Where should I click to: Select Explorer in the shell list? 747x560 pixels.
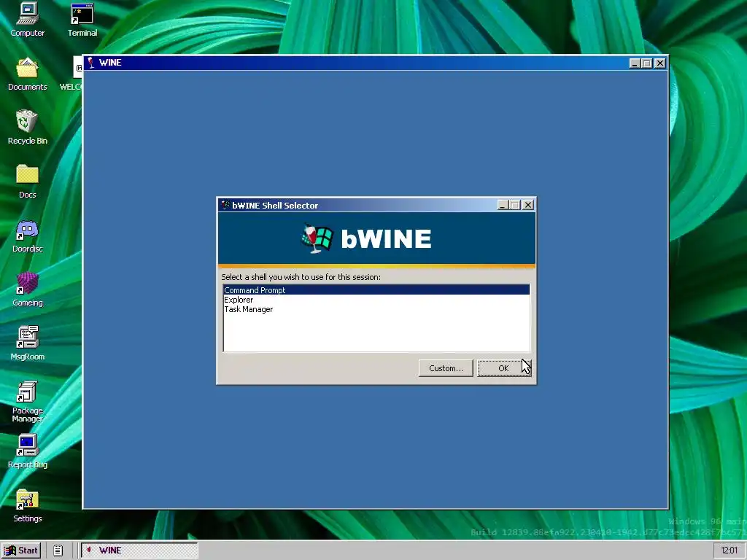pyautogui.click(x=376, y=300)
